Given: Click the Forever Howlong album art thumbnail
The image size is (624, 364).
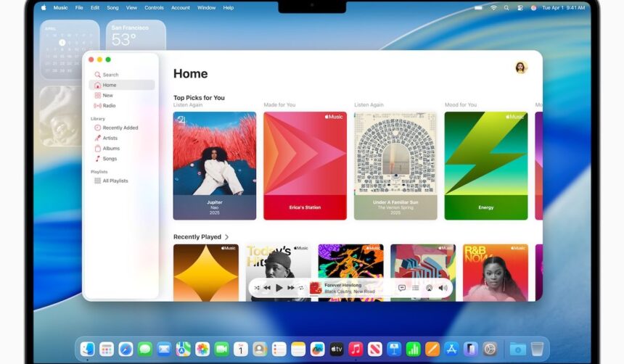Looking at the screenshot, I should [x=316, y=288].
